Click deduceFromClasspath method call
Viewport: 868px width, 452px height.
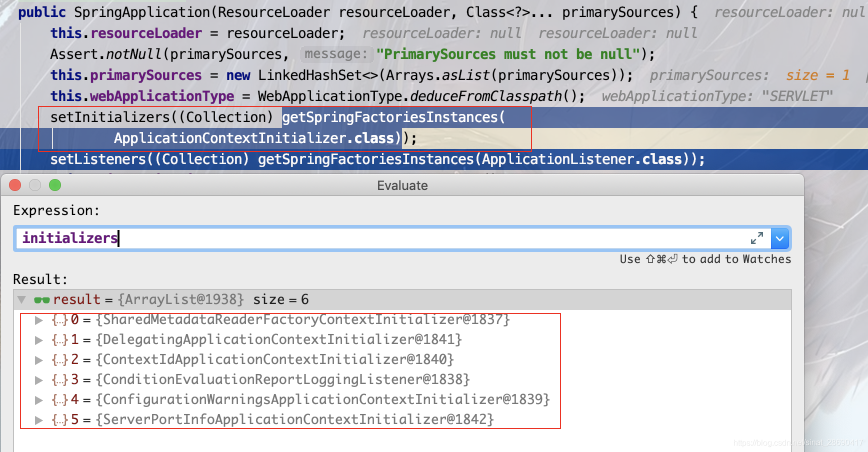pyautogui.click(x=486, y=96)
